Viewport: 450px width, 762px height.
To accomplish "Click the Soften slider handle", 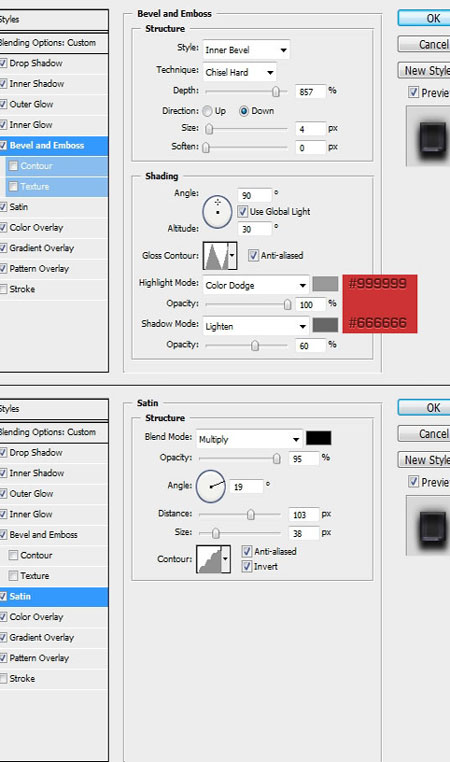I will pyautogui.click(x=206, y=147).
